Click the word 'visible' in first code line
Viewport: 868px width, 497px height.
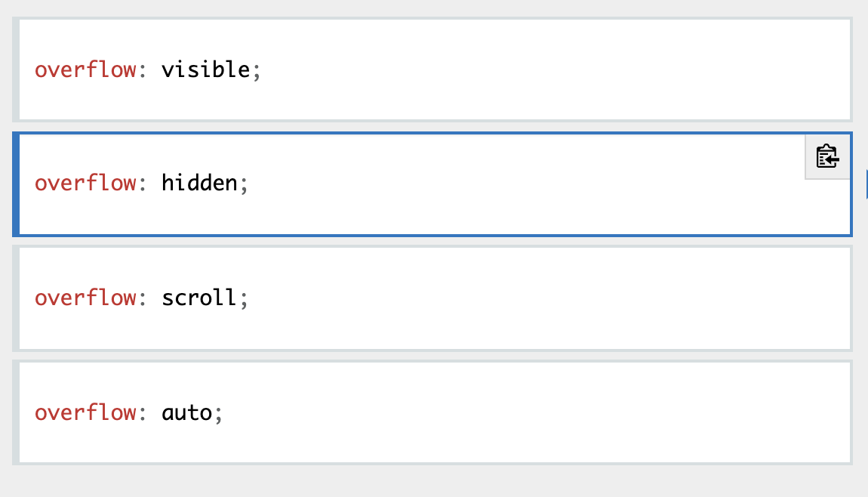(x=205, y=69)
